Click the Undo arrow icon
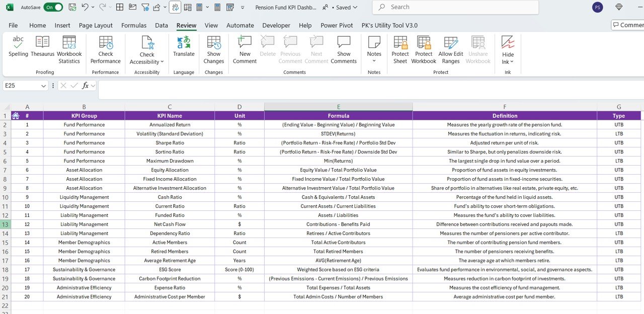 [85, 7]
